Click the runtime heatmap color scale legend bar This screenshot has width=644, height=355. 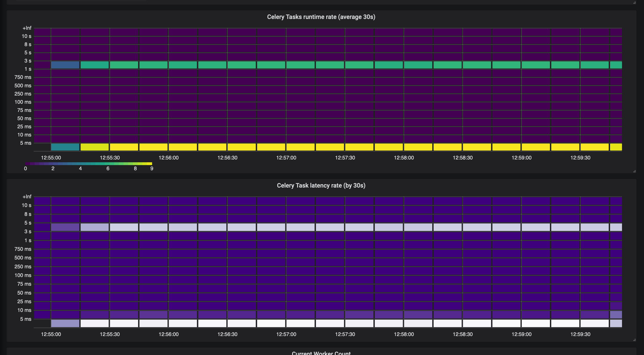[88, 164]
